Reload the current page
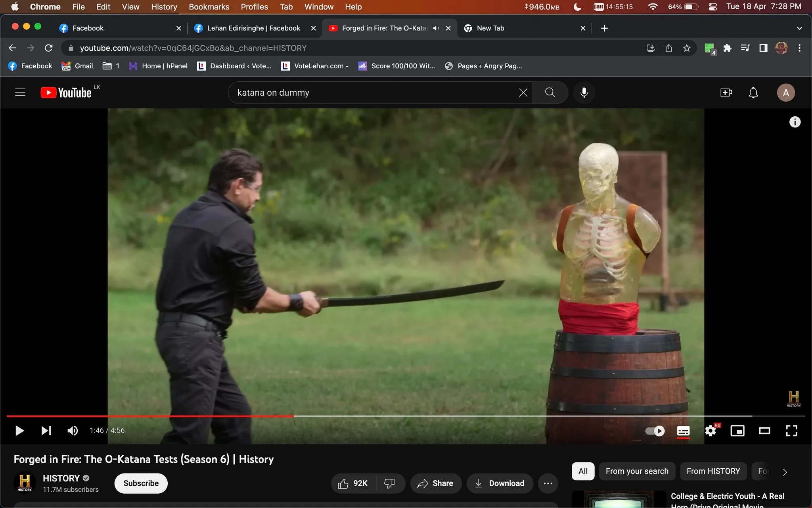The height and width of the screenshot is (508, 812). click(49, 48)
